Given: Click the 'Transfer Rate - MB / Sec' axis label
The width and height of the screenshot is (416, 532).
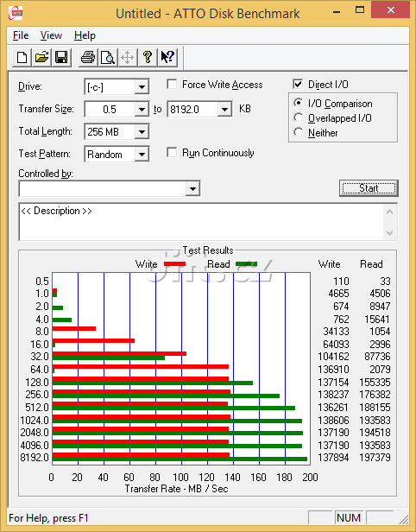Looking at the screenshot, I should point(176,489).
